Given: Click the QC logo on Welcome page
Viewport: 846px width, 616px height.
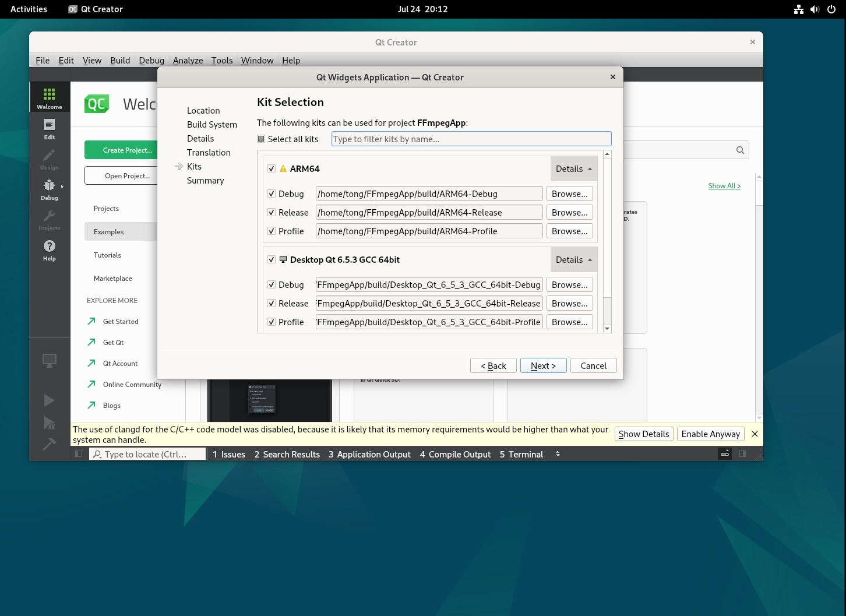Looking at the screenshot, I should pos(97,104).
